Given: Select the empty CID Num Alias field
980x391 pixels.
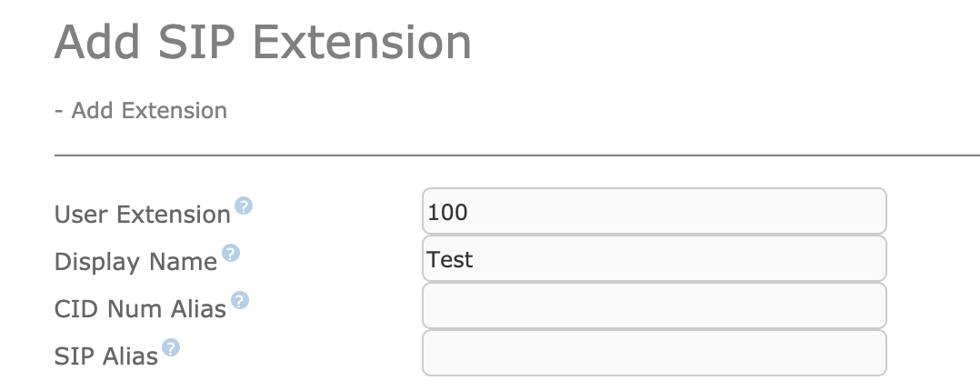Looking at the screenshot, I should coord(654,306).
